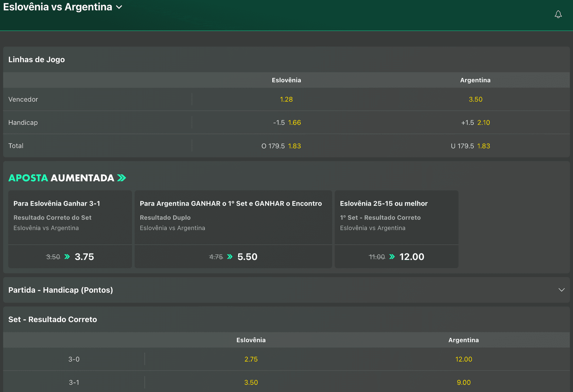The height and width of the screenshot is (392, 573).
Task: Collapse the Linhas de Jogo section header
Action: (x=286, y=59)
